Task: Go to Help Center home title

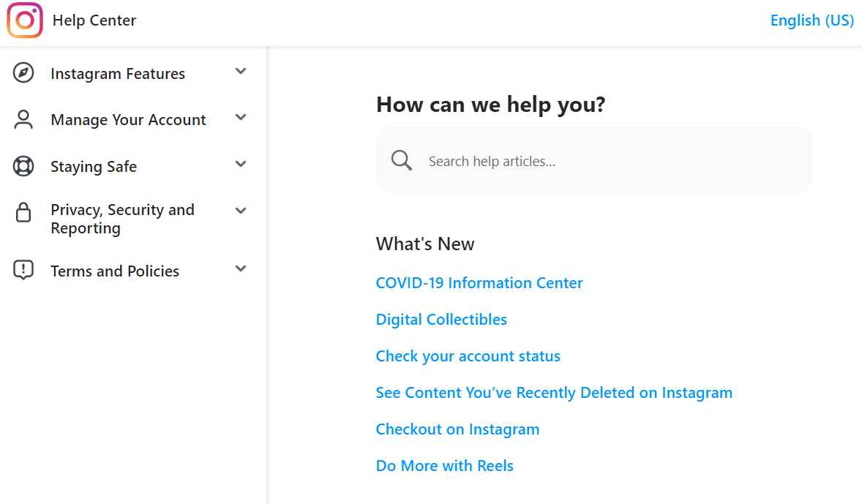Action: (94, 20)
